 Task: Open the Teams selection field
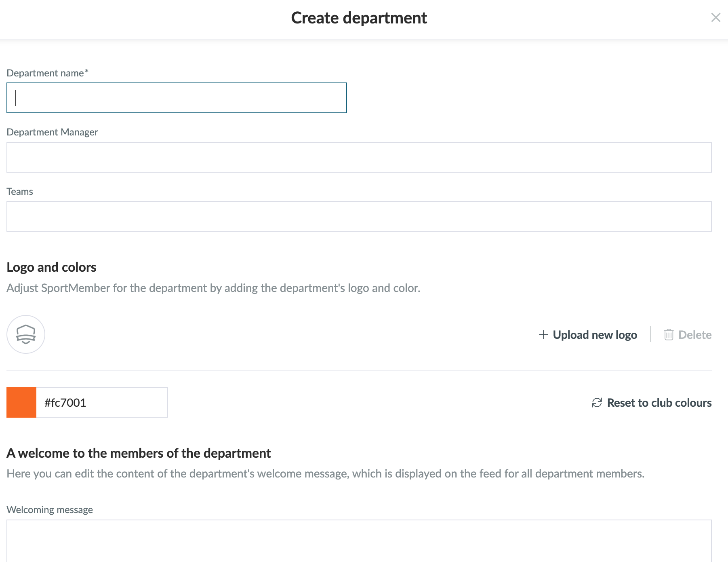pos(359,216)
